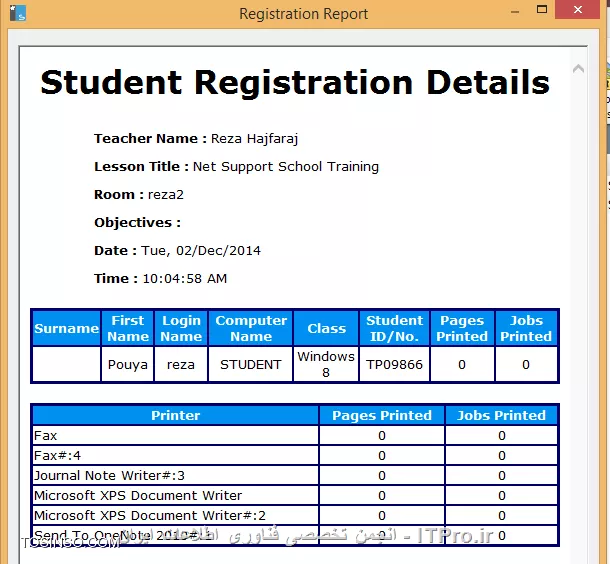Screen dimensions: 610x564
Task: Click the Objectives label
Action: point(137,222)
